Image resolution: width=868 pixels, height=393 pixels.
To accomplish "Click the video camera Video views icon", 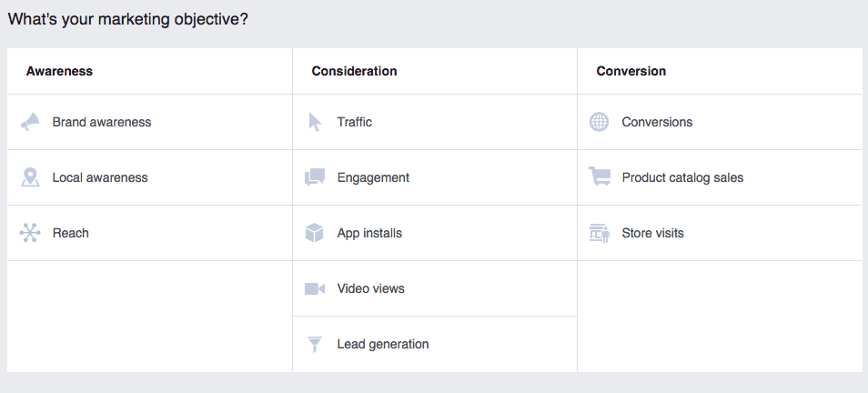I will [x=315, y=288].
